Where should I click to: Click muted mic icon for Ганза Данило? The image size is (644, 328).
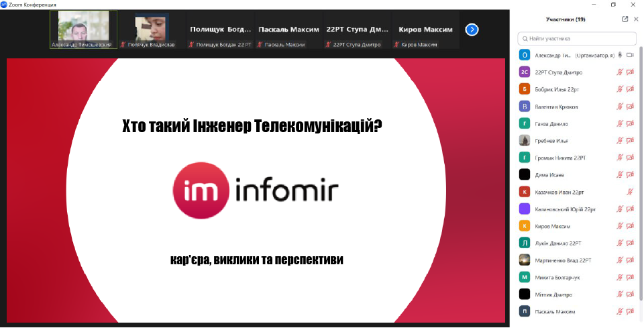coord(621,123)
